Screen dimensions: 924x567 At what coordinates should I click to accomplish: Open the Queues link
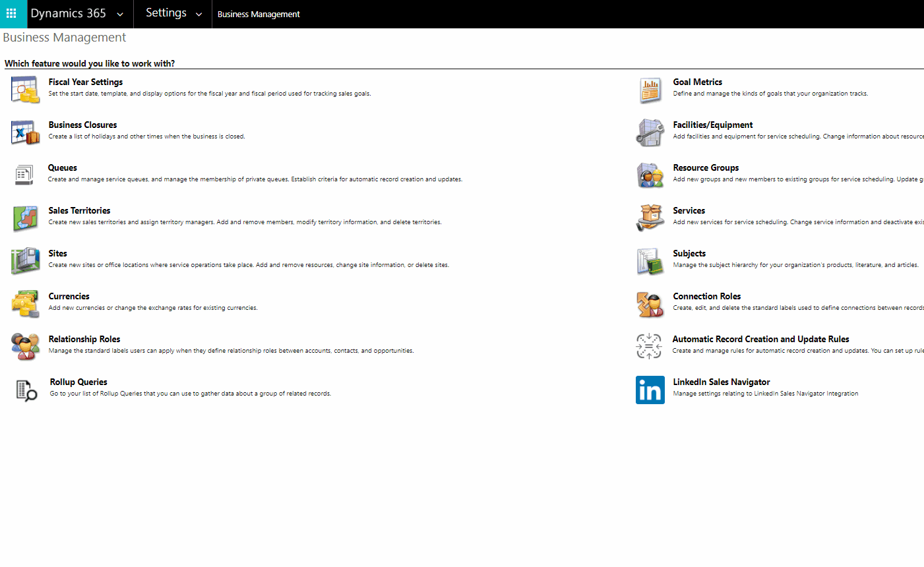coord(63,167)
